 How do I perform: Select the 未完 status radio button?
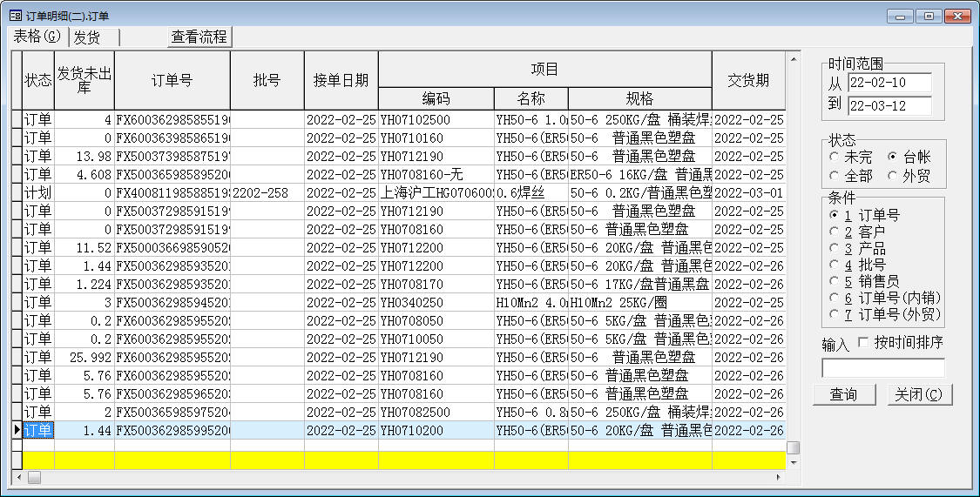(x=835, y=158)
